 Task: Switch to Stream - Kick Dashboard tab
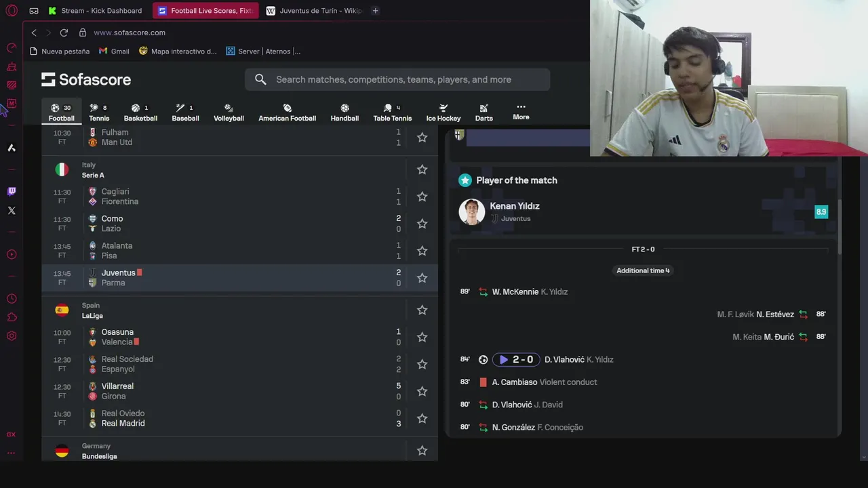96,11
